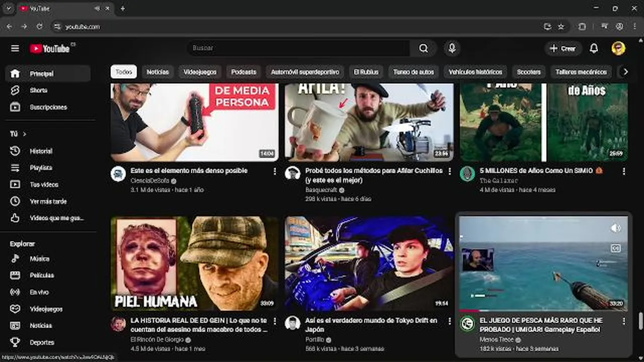
Task: Open options for JUEGO DE PESCA video
Action: pyautogui.click(x=624, y=321)
